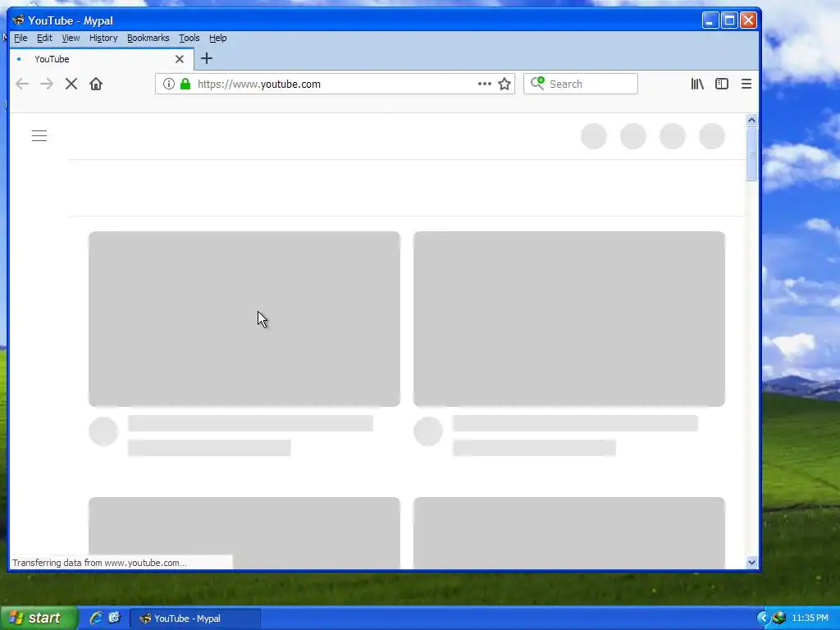Open the Library toolbar icon
This screenshot has width=840, height=630.
(697, 84)
